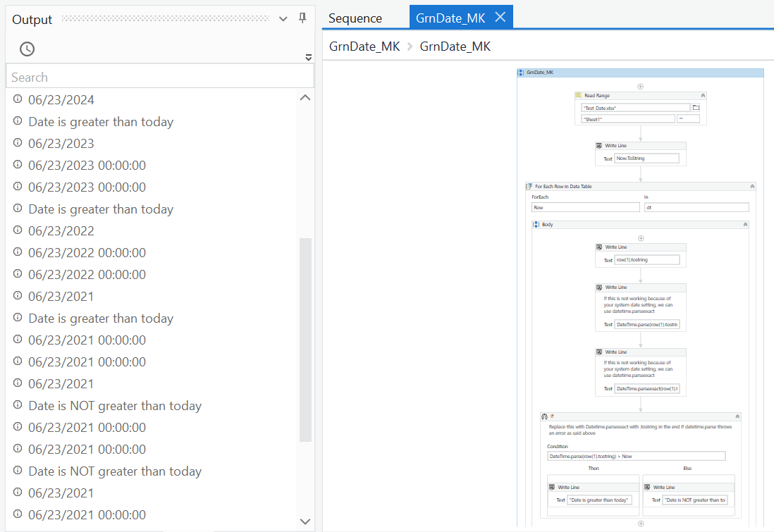The width and height of the screenshot is (774, 532).
Task: Open the Output panel options dropdown
Action: point(283,19)
